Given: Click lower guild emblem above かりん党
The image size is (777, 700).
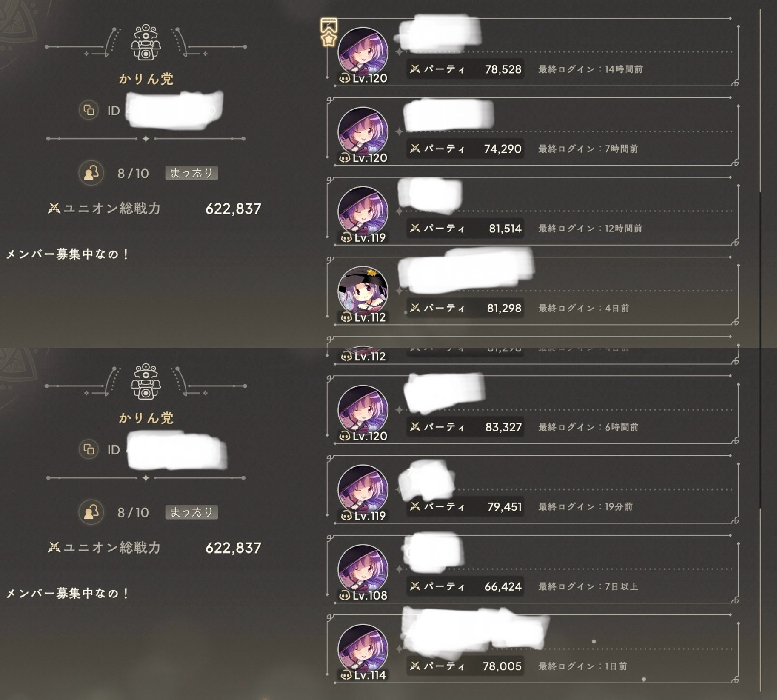Looking at the screenshot, I should [x=146, y=381].
